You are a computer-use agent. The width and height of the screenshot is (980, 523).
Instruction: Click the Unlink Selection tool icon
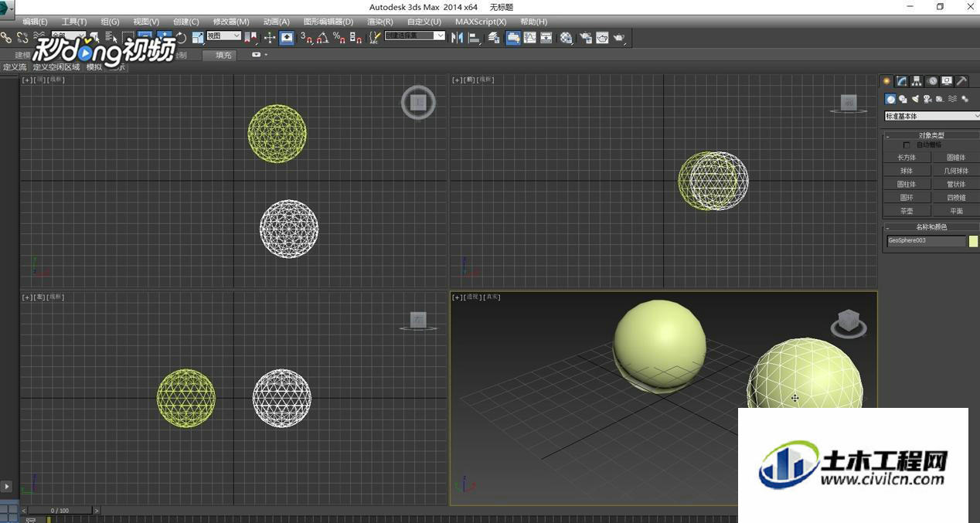pos(22,37)
